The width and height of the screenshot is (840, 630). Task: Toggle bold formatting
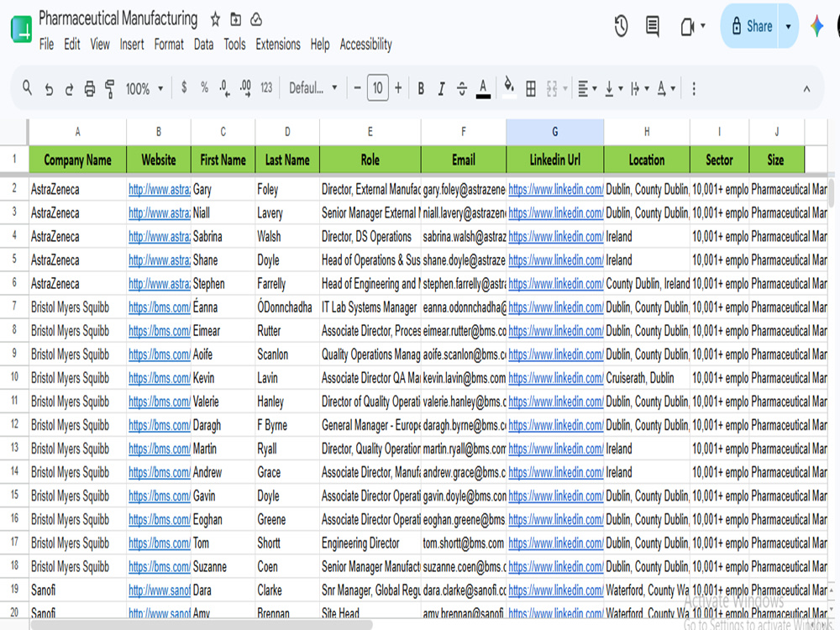[x=421, y=88]
